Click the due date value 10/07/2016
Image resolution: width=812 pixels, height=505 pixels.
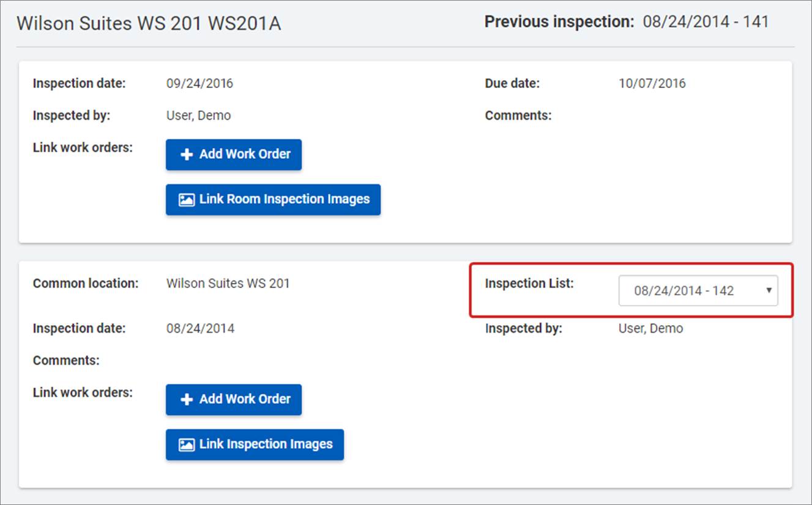(x=652, y=84)
